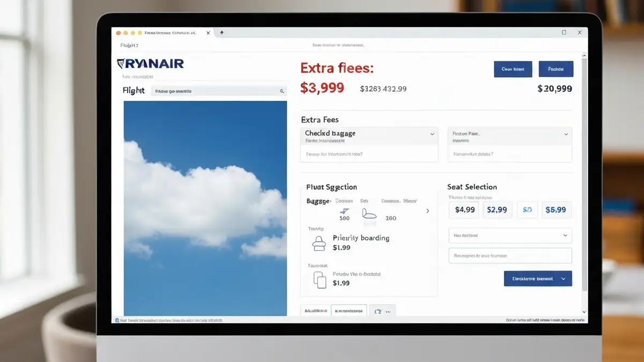Click the right arrow in baggage row

click(428, 211)
